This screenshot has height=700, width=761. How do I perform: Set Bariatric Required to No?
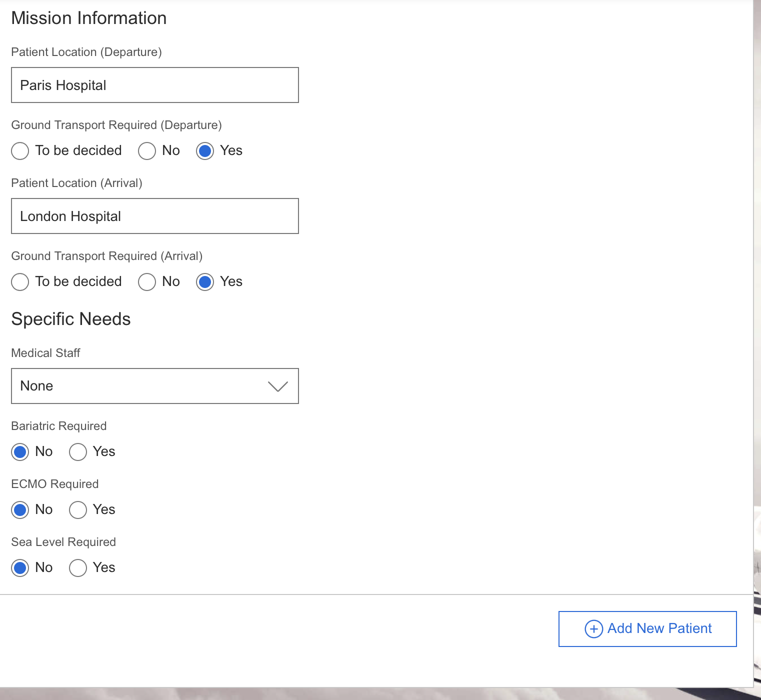20,452
